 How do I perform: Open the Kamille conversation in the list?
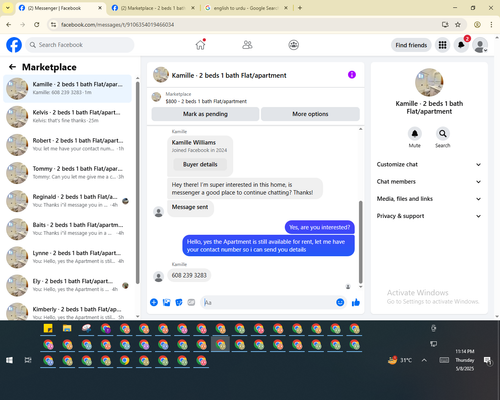[67, 88]
